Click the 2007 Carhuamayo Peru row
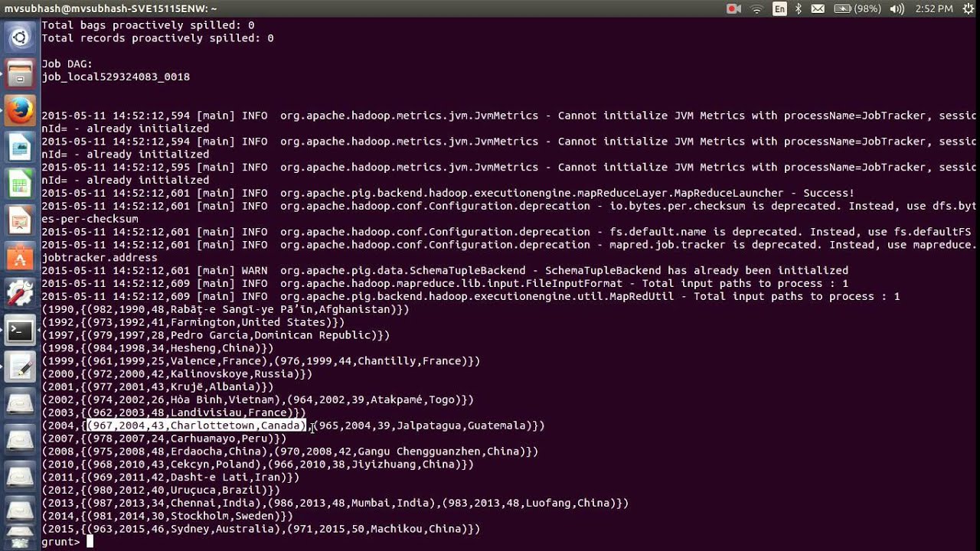 click(x=164, y=439)
